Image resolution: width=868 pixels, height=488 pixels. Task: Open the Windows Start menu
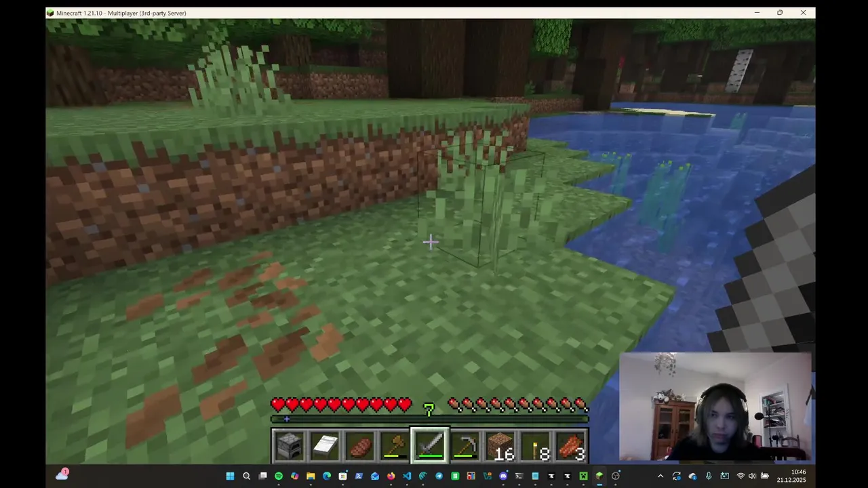[x=230, y=476]
